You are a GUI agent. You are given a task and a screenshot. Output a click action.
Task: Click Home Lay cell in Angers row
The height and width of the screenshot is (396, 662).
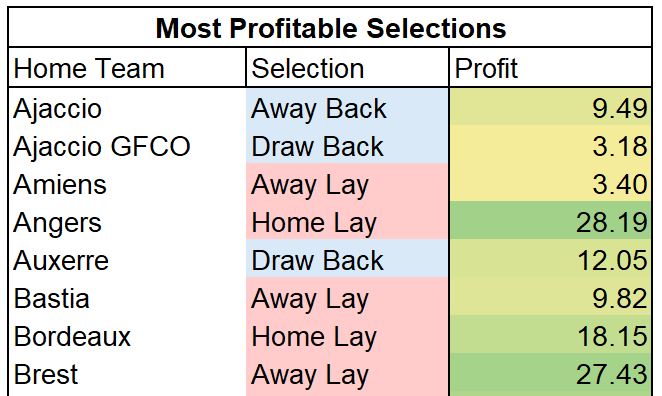click(x=347, y=221)
